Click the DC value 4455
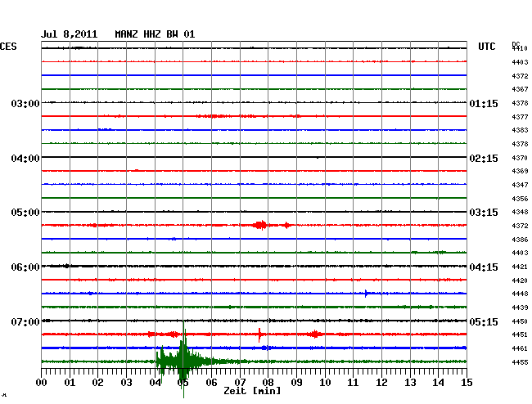Viewport: 532px width, 404px height. (x=519, y=362)
